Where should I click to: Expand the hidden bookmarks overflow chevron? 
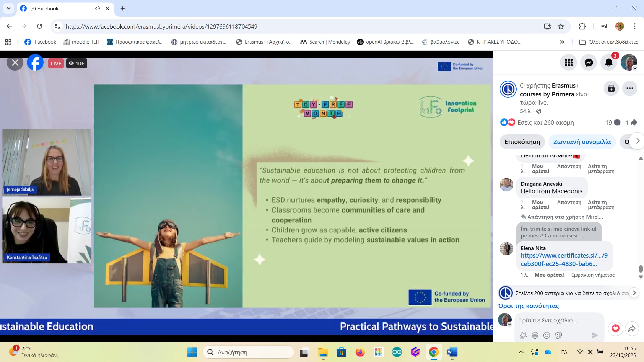[562, 42]
